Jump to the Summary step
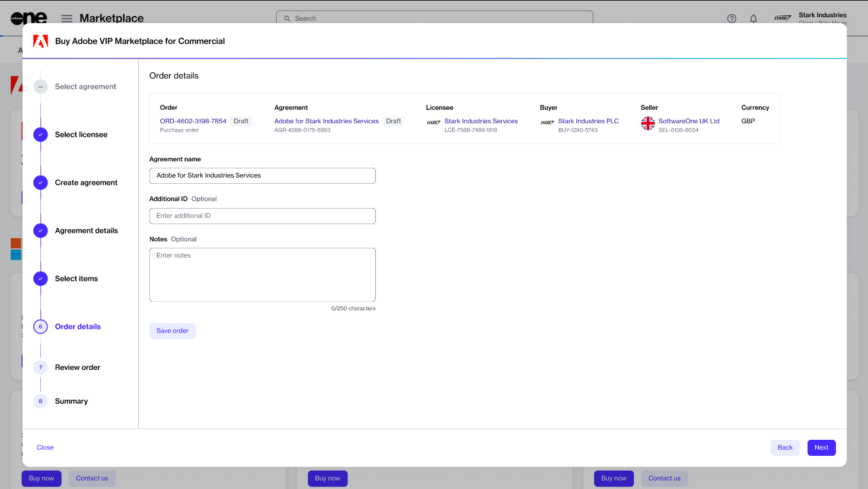Viewport: 868px width, 489px height. pos(71,401)
